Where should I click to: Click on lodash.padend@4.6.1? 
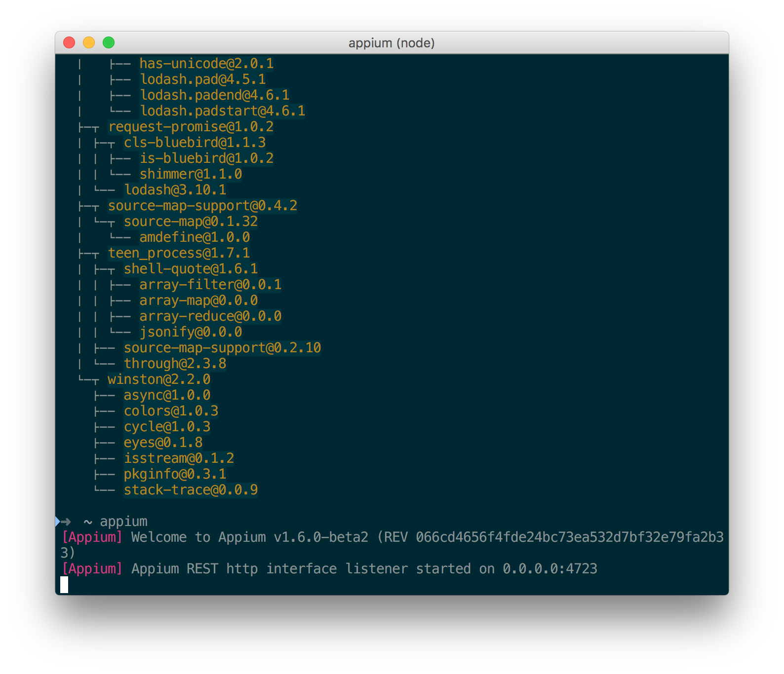(x=215, y=95)
